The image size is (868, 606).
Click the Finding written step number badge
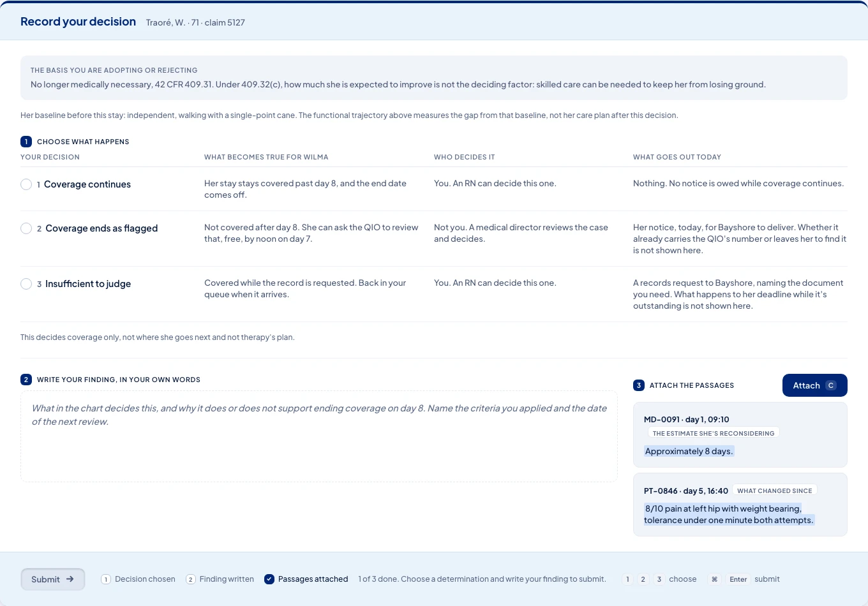point(191,579)
